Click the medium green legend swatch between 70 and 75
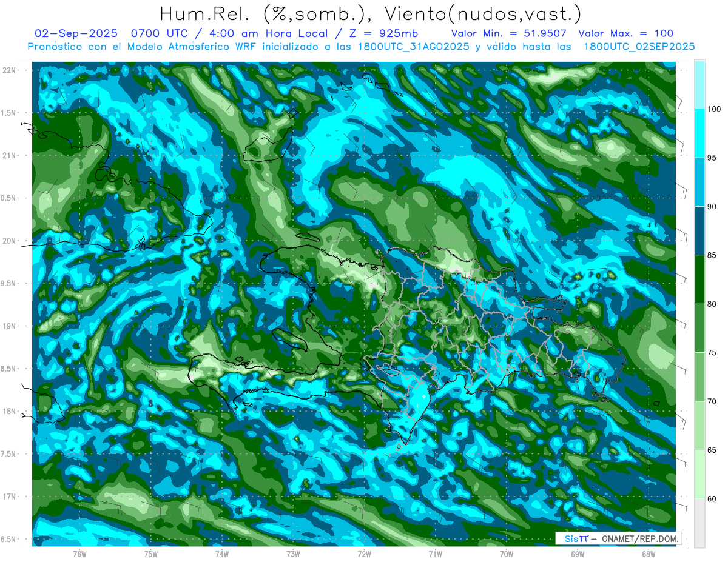Viewport: 728px width, 562px height. (x=699, y=377)
